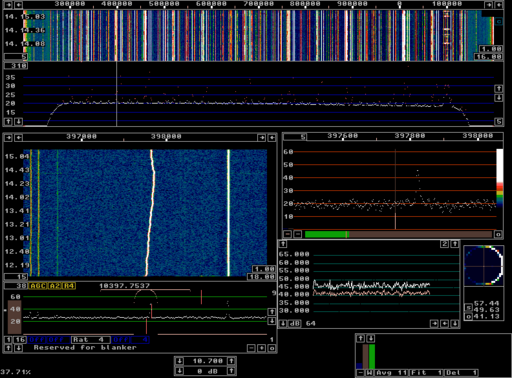Click the Del 1 parameter box

point(462,373)
